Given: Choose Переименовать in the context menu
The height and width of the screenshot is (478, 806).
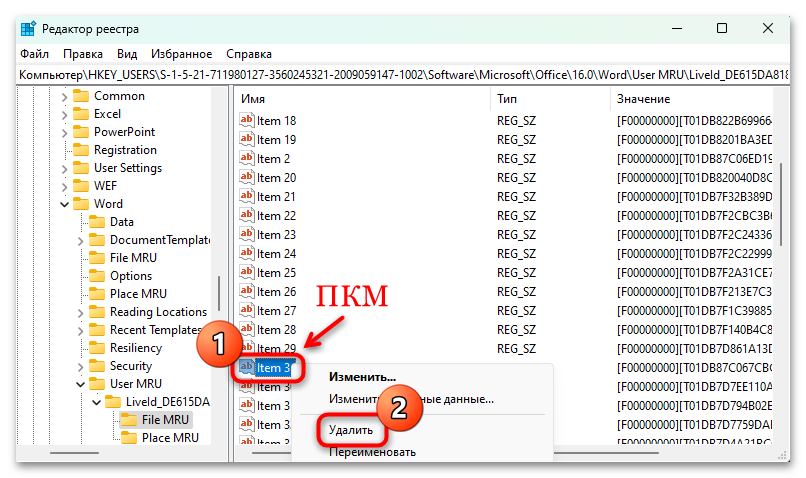Looking at the screenshot, I should (x=372, y=452).
